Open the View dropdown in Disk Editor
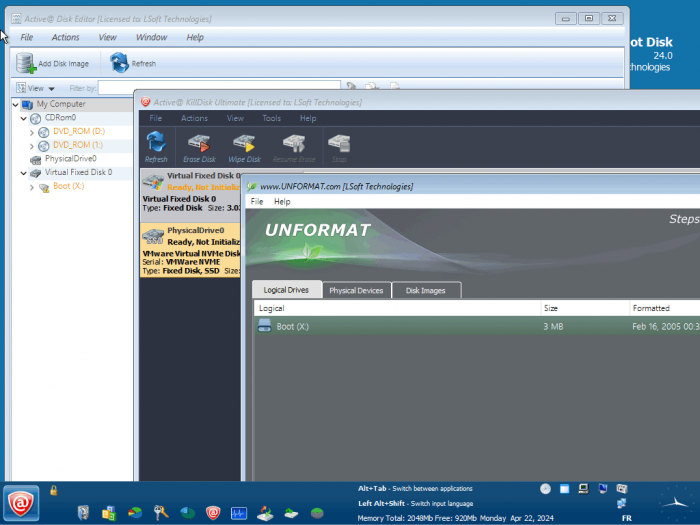This screenshot has width=700, height=525. (x=36, y=88)
